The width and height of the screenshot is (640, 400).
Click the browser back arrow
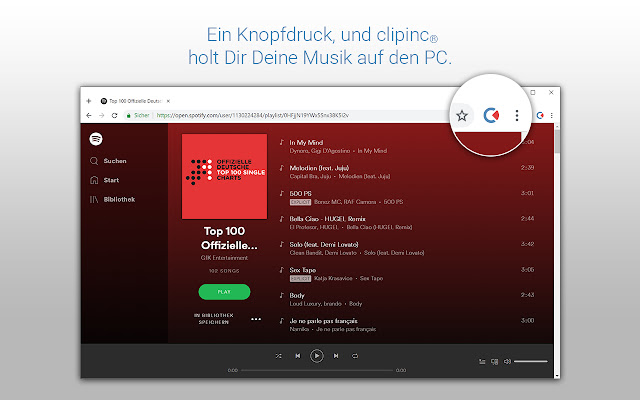coord(89,116)
